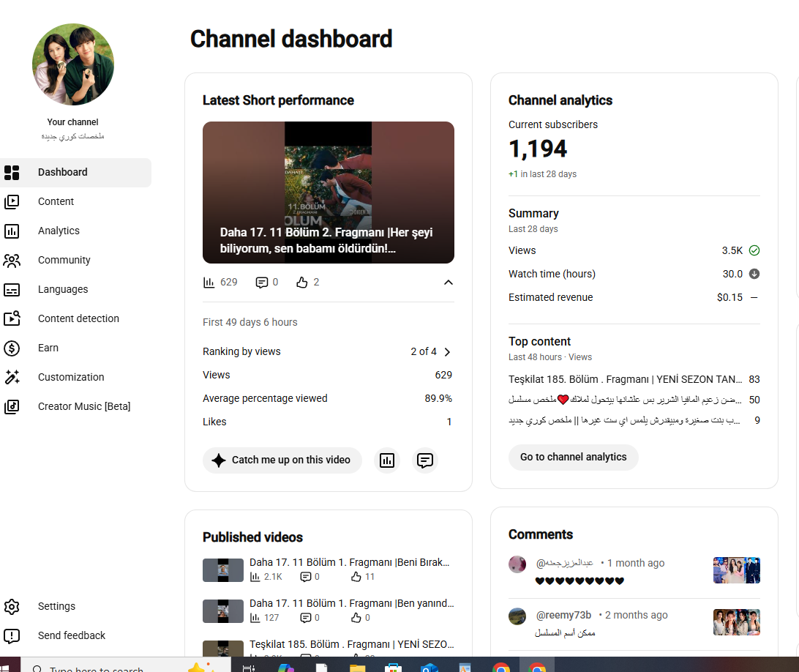The image size is (799, 672).
Task: Open video analytics icon button
Action: tap(387, 460)
